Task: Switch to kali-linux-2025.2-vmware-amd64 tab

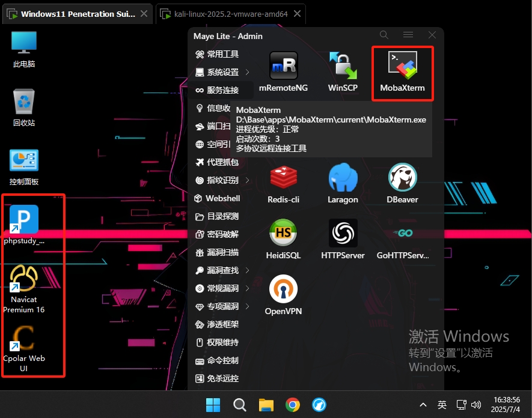Action: pyautogui.click(x=231, y=14)
